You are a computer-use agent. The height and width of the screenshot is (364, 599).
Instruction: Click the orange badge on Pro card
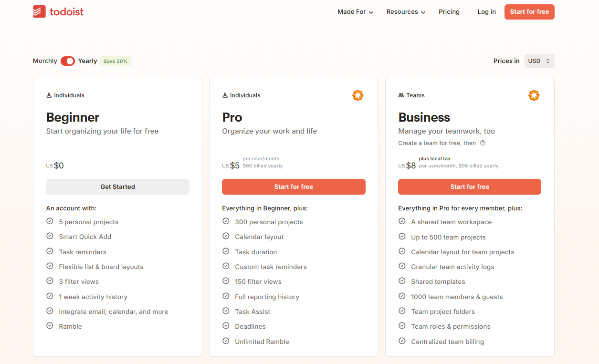pyautogui.click(x=358, y=95)
